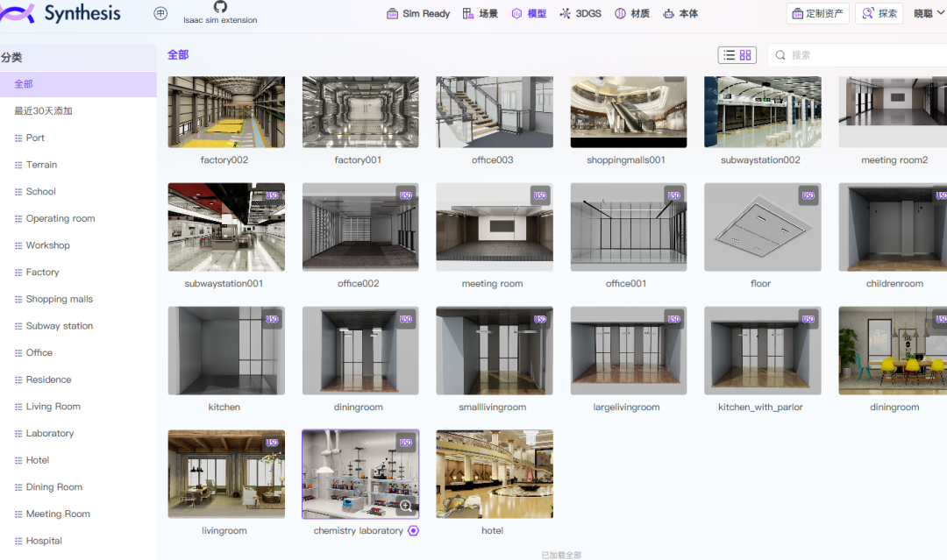The width and height of the screenshot is (947, 560).
Task: Switch to grid view layout
Action: (x=745, y=55)
